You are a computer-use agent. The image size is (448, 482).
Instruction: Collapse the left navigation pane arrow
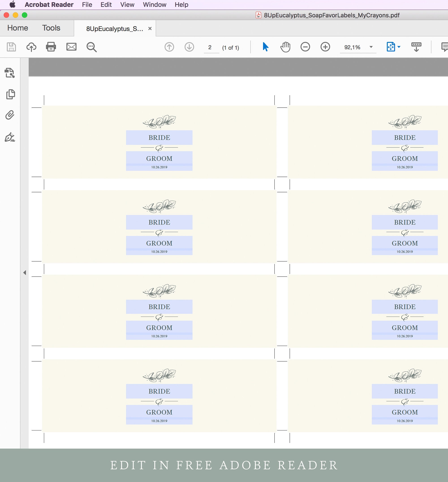(x=24, y=273)
